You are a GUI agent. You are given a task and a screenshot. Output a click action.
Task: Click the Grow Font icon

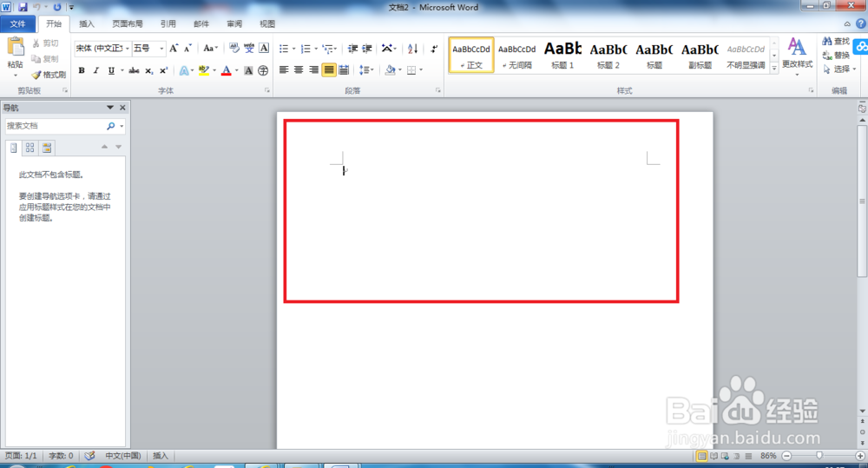click(x=174, y=48)
